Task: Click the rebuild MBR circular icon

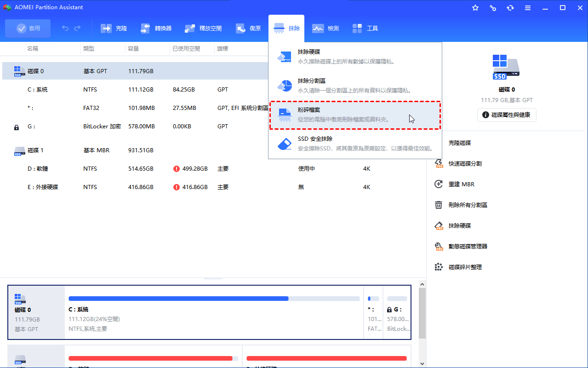Action: 439,184
